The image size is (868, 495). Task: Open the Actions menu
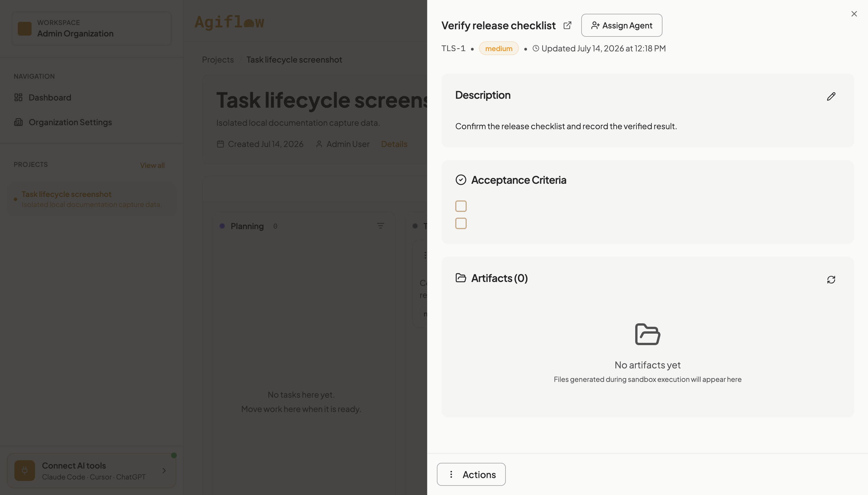tap(471, 474)
